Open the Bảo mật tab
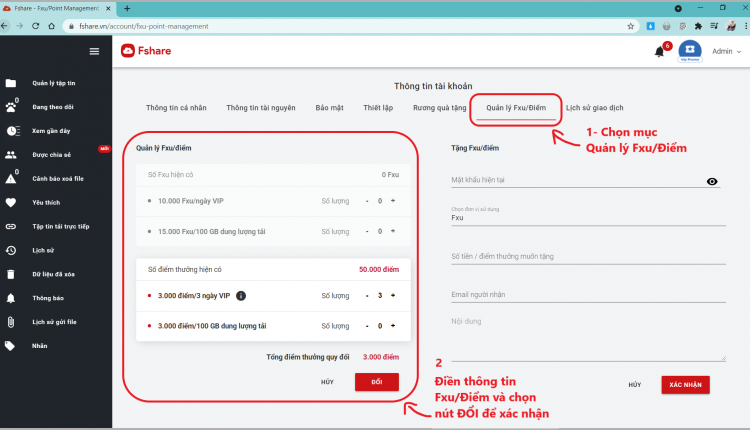750x430 pixels. [x=329, y=108]
